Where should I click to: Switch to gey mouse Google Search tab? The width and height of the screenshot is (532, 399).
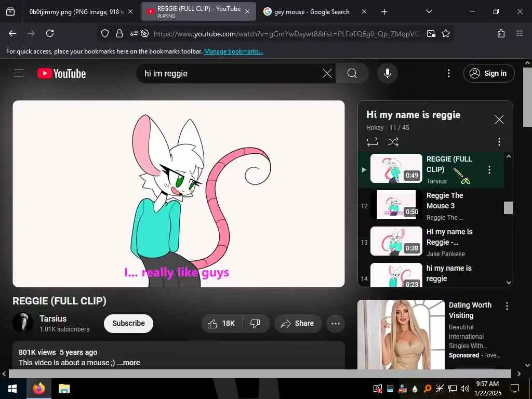coord(314,12)
